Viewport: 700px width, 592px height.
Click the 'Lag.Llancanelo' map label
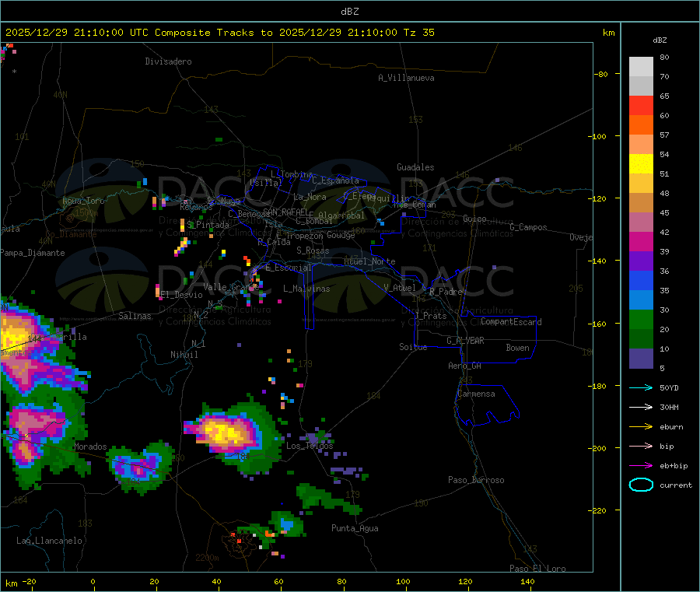point(50,541)
